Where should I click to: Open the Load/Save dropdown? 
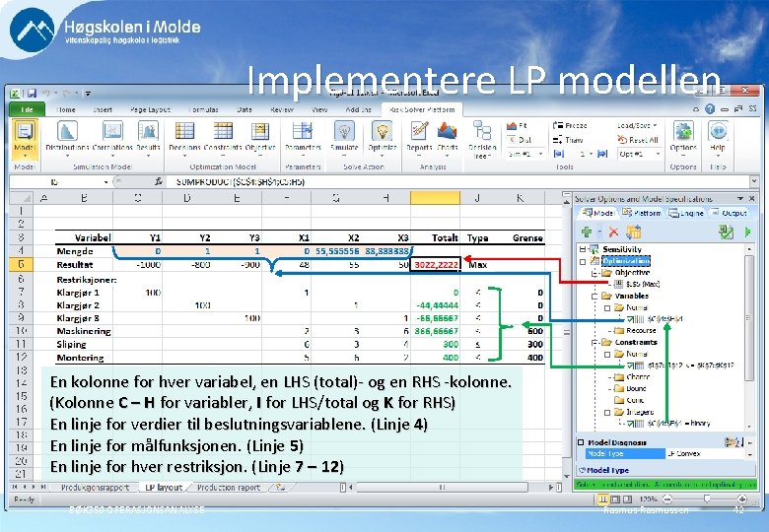(x=637, y=126)
